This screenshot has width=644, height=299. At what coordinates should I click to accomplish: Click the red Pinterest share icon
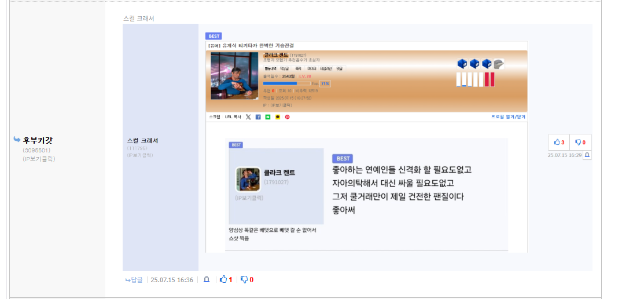click(x=288, y=117)
